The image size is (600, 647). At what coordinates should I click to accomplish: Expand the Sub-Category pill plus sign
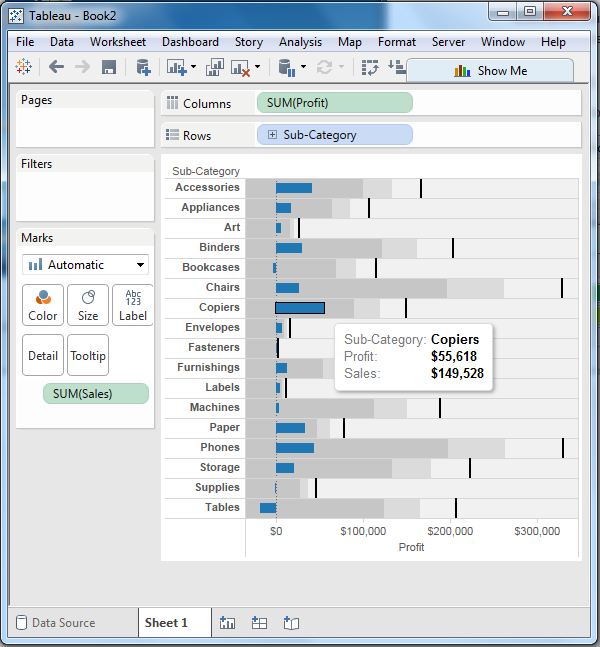(x=272, y=135)
